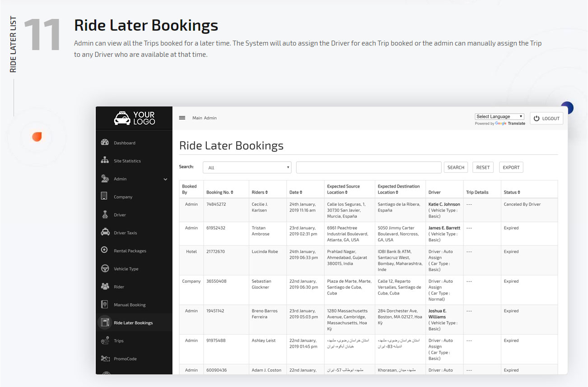This screenshot has width=588, height=387.
Task: Toggle the hamburger navigation menu
Action: [182, 117]
